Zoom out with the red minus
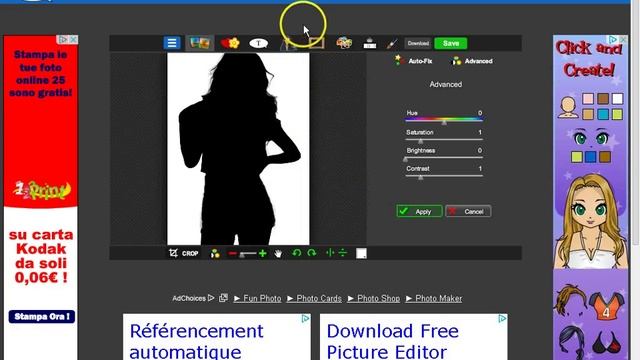Image resolution: width=640 pixels, height=360 pixels. 233,253
